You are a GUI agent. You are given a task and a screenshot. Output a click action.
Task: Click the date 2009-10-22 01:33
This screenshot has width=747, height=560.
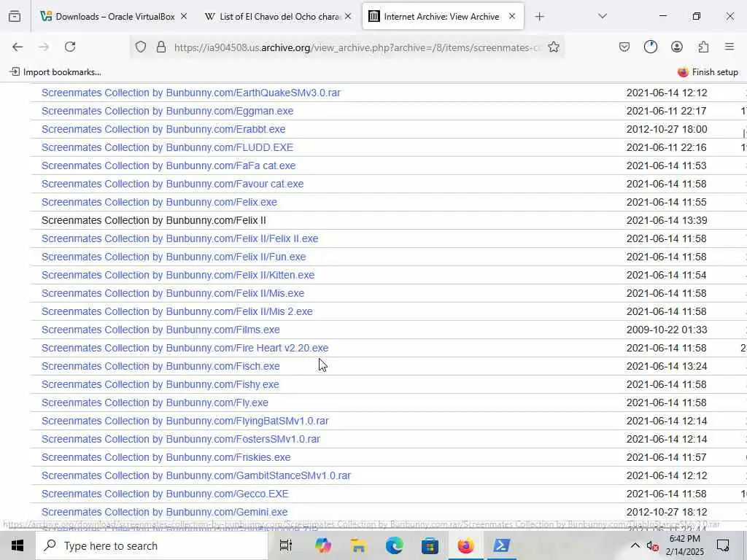[x=667, y=330]
